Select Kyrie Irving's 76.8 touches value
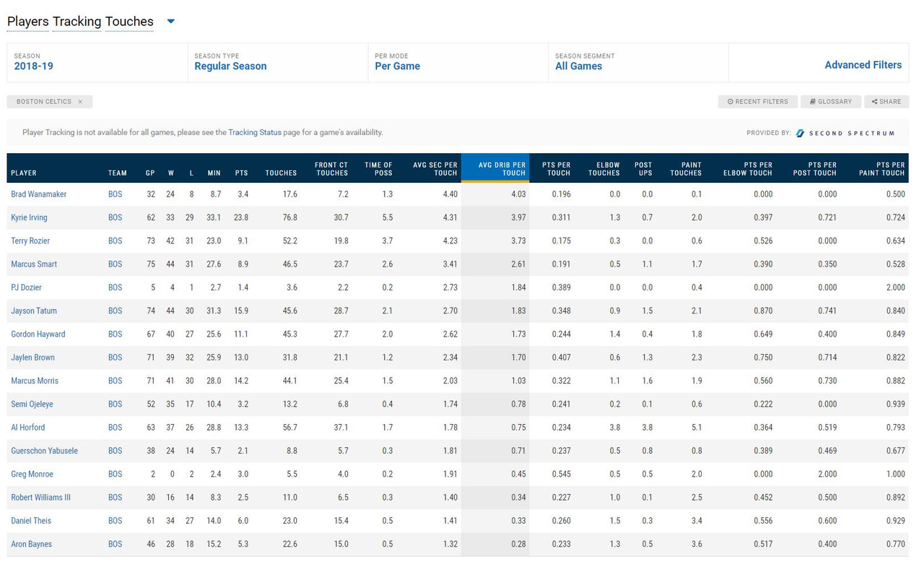This screenshot has width=924, height=567. point(289,217)
